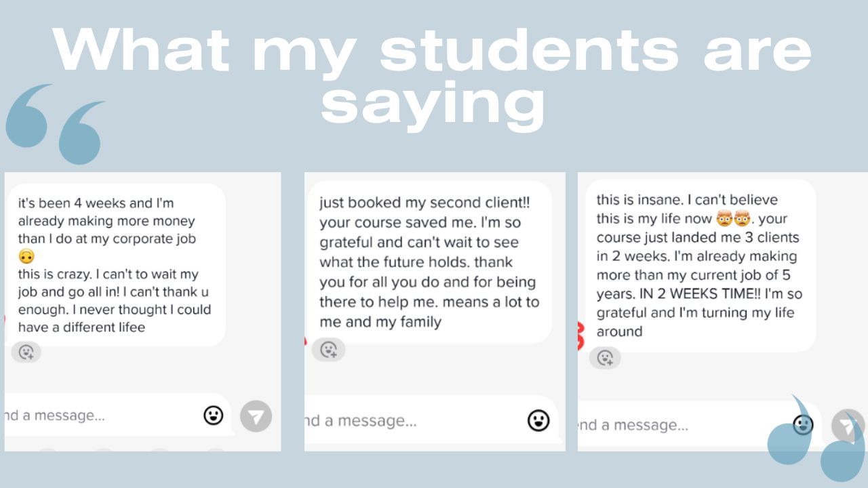868x488 pixels.
Task: Select the "it's been 4 weeks" message bubble
Action: coord(115,264)
